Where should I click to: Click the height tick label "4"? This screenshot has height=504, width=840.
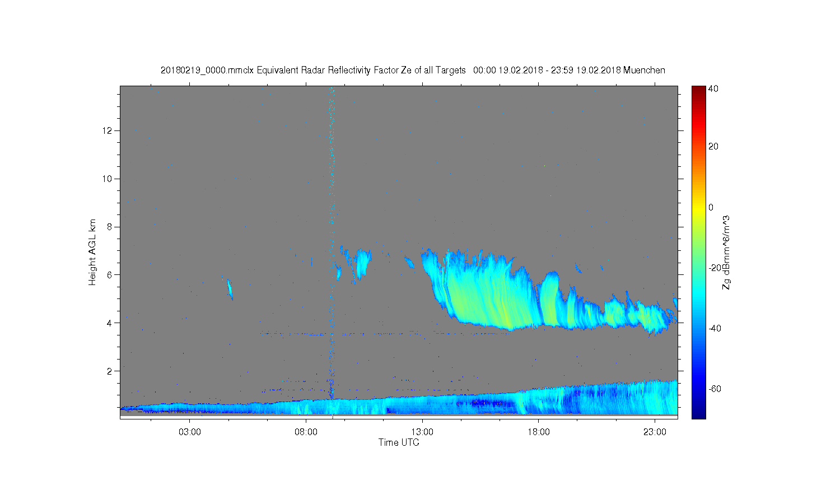click(x=110, y=323)
